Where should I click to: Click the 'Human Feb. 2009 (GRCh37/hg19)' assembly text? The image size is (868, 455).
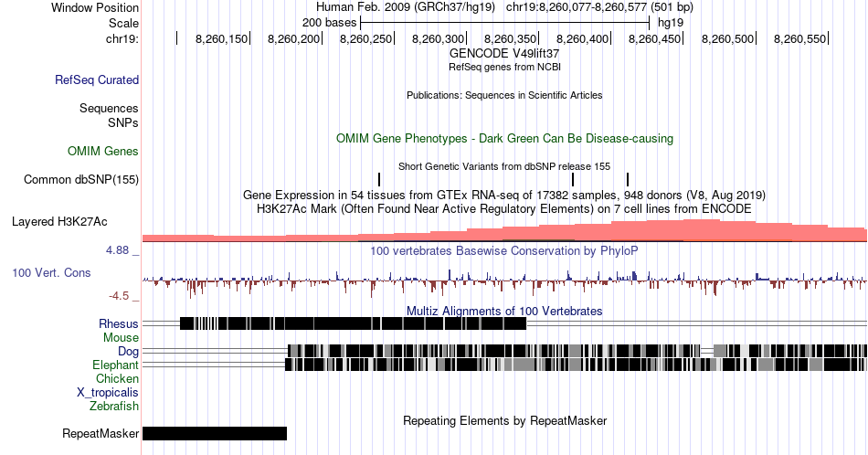(405, 7)
